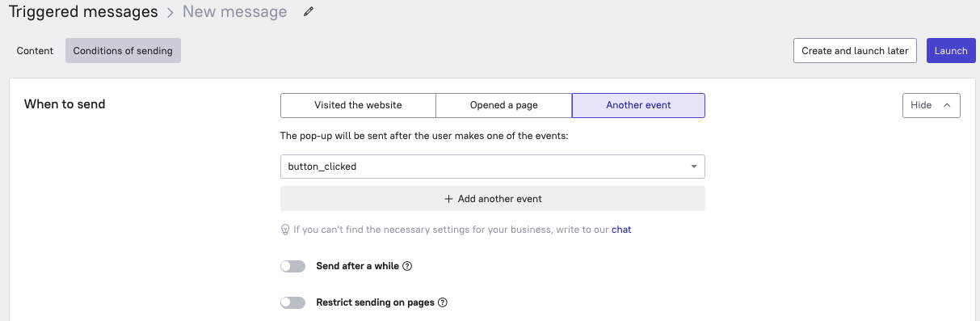The width and height of the screenshot is (980, 321).
Task: Click the Launch button
Action: (x=951, y=51)
